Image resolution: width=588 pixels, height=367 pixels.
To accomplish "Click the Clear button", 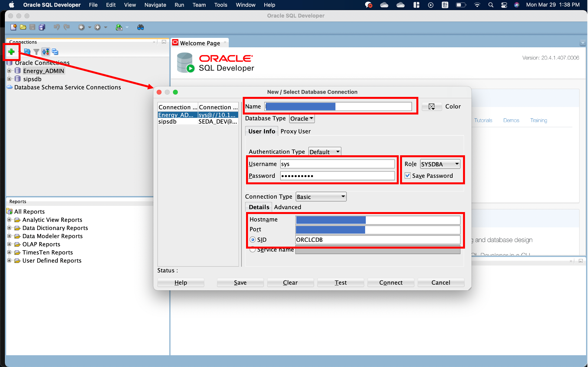I will (x=290, y=283).
